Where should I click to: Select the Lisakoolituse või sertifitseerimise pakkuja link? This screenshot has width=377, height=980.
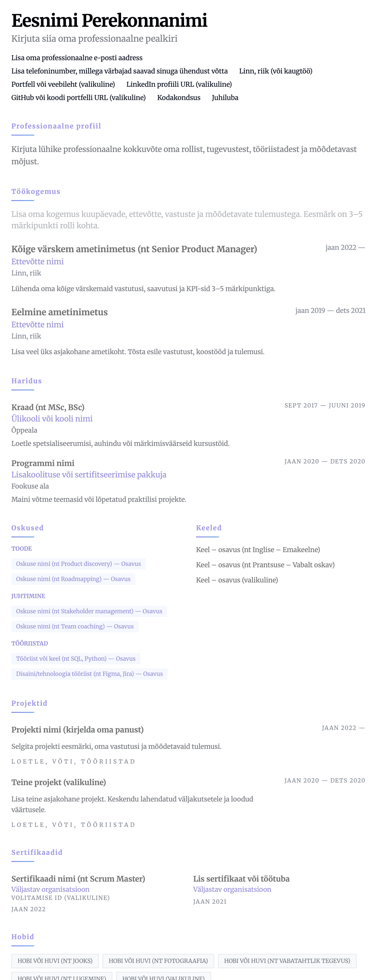tap(89, 474)
